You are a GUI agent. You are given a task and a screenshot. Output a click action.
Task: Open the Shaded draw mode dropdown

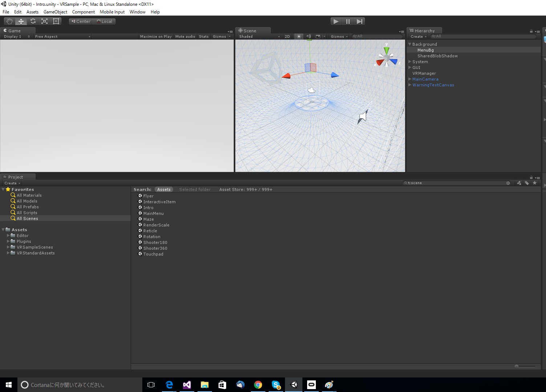(259, 37)
